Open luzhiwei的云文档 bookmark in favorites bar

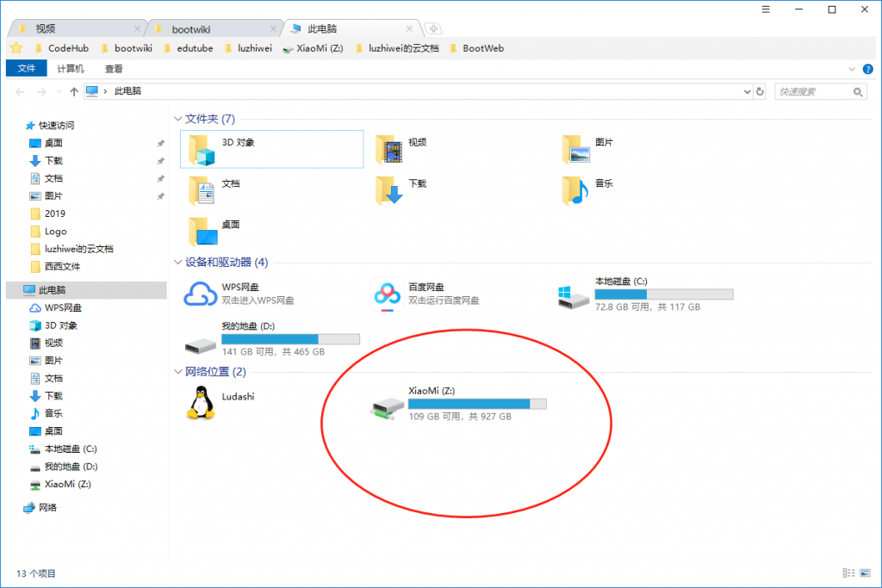click(397, 48)
